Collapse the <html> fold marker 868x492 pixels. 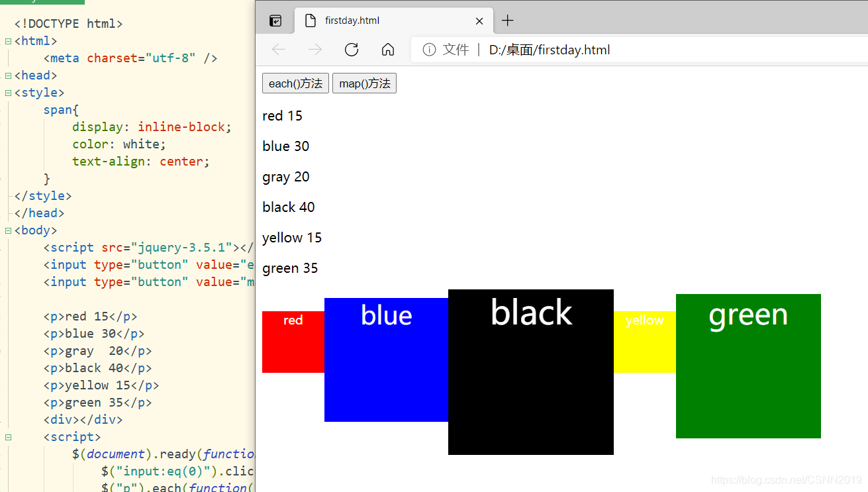[8, 41]
